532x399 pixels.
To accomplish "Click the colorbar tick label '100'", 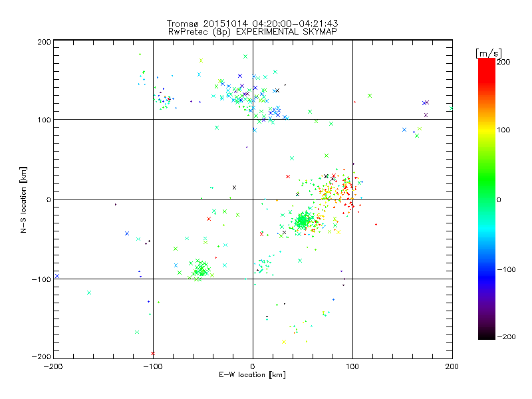I will 503,130.
